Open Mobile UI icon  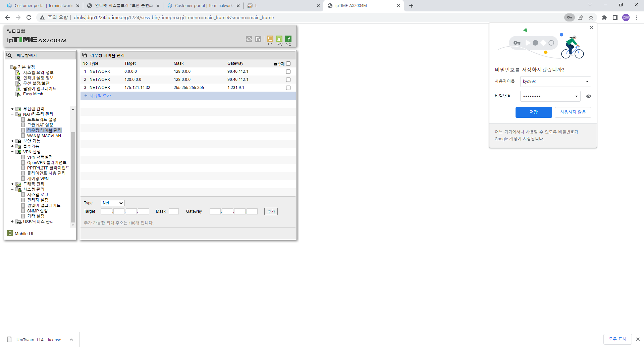(x=10, y=234)
